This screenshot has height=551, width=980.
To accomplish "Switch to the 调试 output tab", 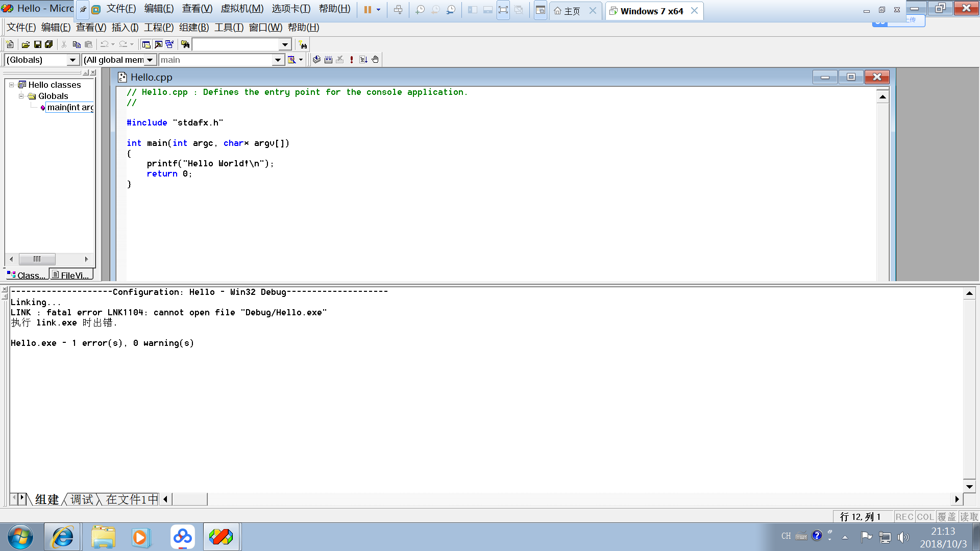I will 82,499.
